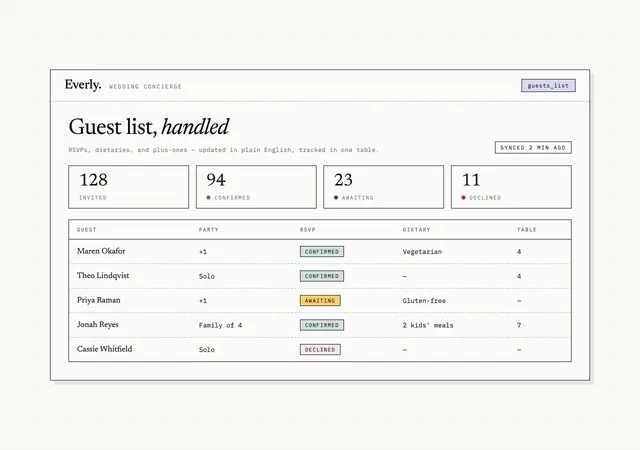Click Theo Lindqvist's table number 4
The width and height of the screenshot is (640, 450).
519,276
